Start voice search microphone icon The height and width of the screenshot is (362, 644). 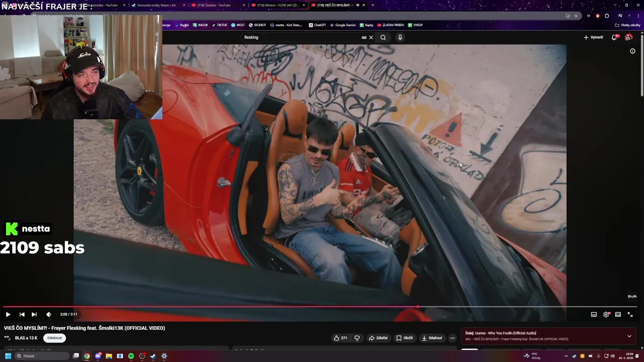[400, 37]
